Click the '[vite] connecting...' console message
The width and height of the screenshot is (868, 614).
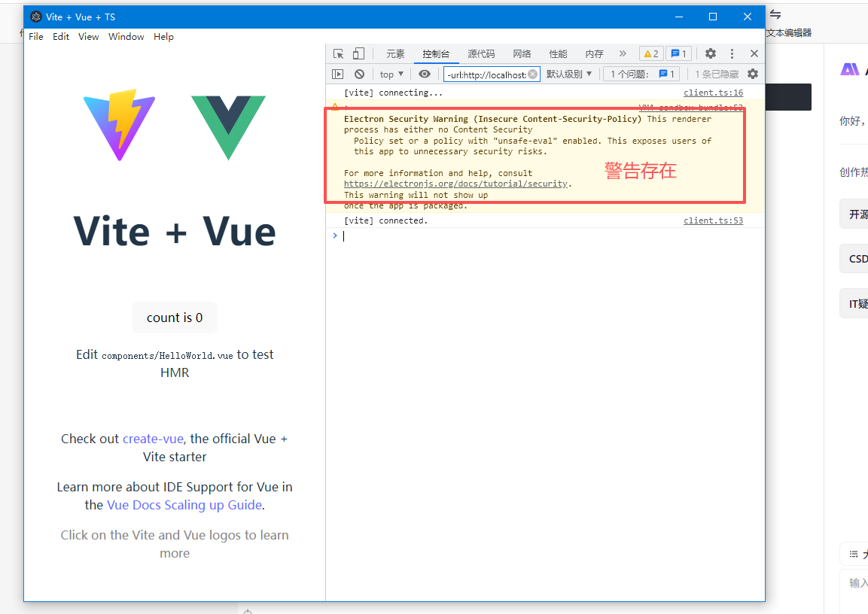pyautogui.click(x=393, y=93)
